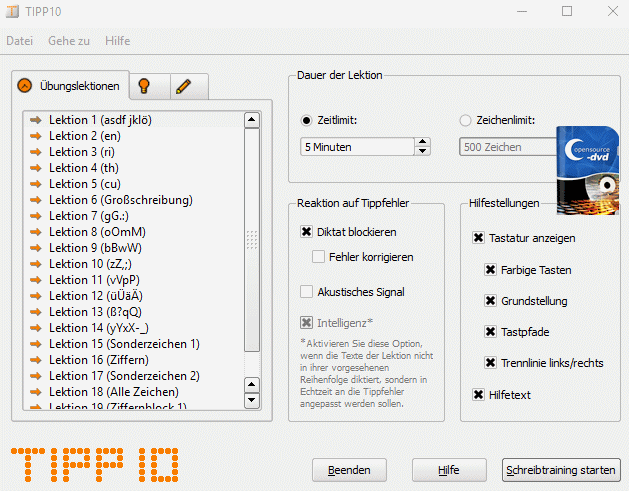Switch to the Übungslektionen tab

(x=73, y=86)
